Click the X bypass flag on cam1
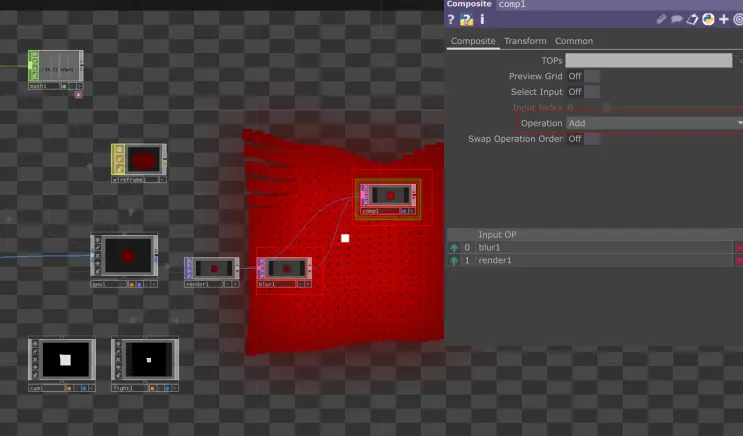The height and width of the screenshot is (436, 743). [35, 359]
